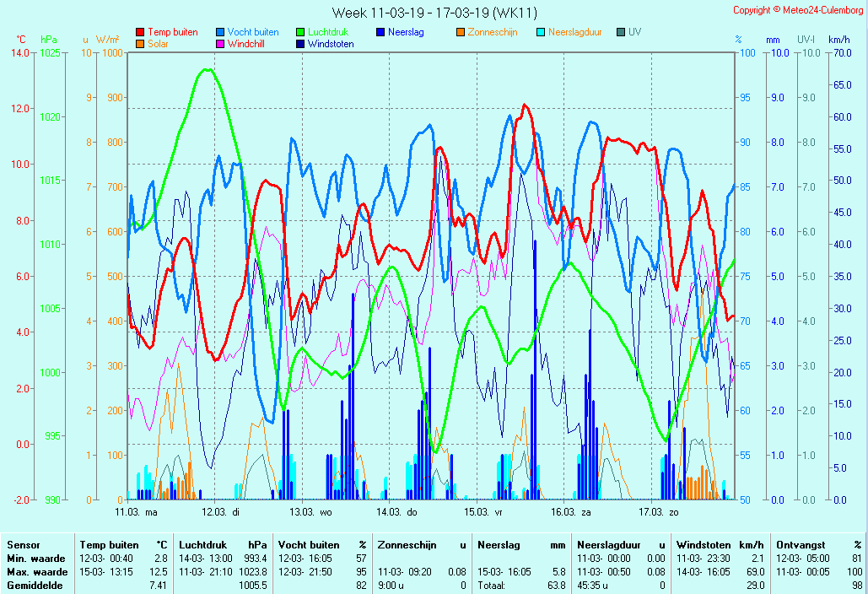
Task: Click the km/h axis unit label at top right
Action: coord(838,40)
